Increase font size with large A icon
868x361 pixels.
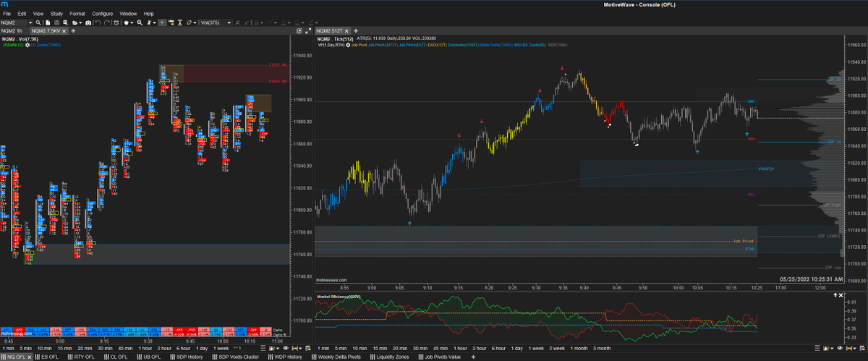pyautogui.click(x=237, y=22)
